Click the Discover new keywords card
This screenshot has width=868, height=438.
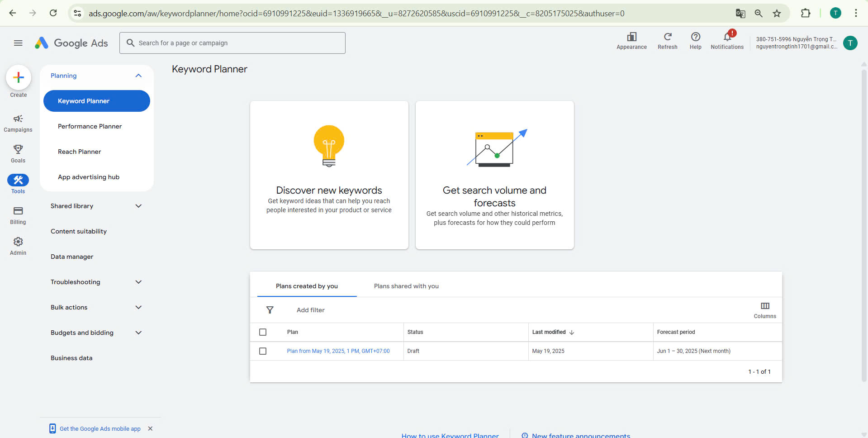point(329,175)
